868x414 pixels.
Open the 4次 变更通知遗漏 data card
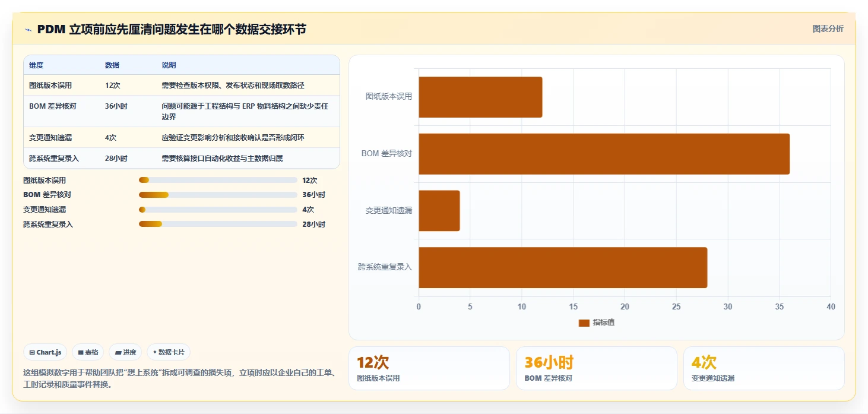(764, 368)
